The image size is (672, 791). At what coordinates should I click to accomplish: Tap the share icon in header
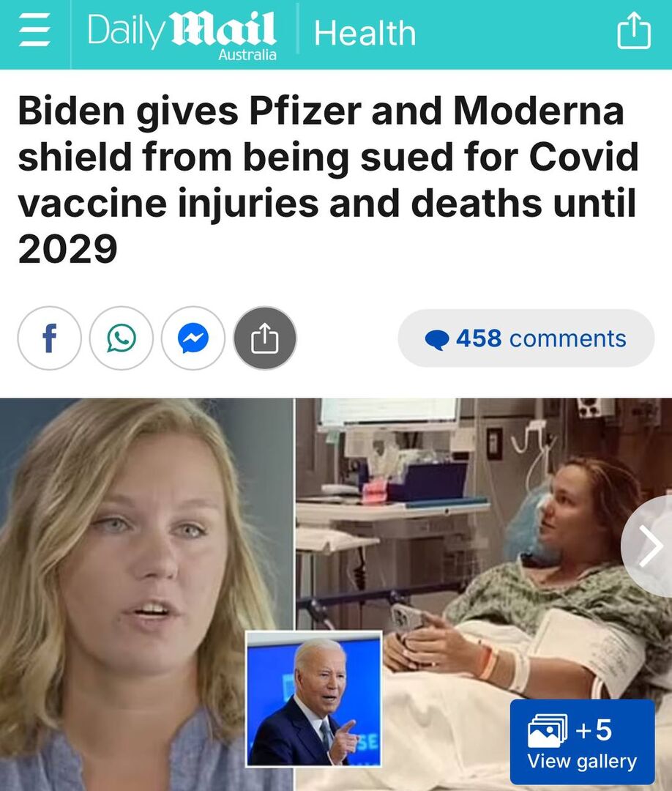pyautogui.click(x=634, y=30)
